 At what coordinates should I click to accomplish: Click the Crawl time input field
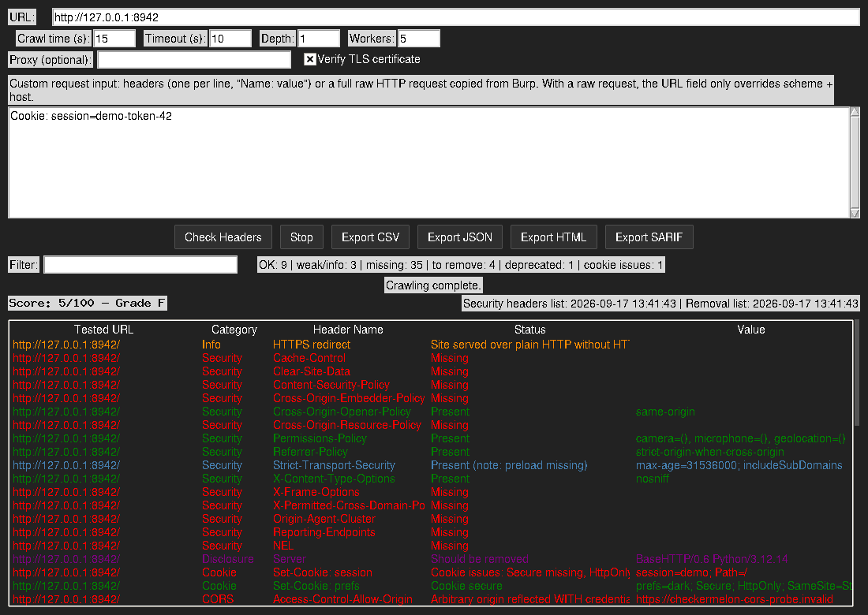tap(114, 39)
